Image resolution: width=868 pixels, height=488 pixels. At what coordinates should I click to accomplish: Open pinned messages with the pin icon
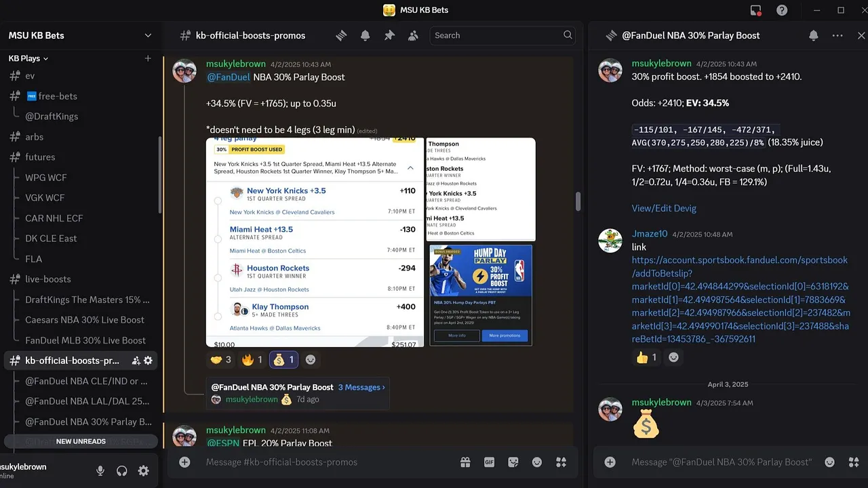tap(389, 35)
